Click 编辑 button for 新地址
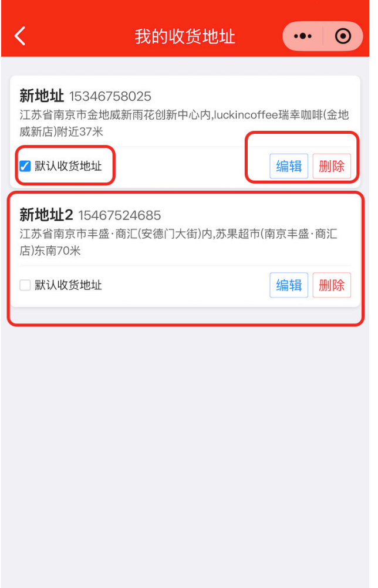 coord(289,165)
